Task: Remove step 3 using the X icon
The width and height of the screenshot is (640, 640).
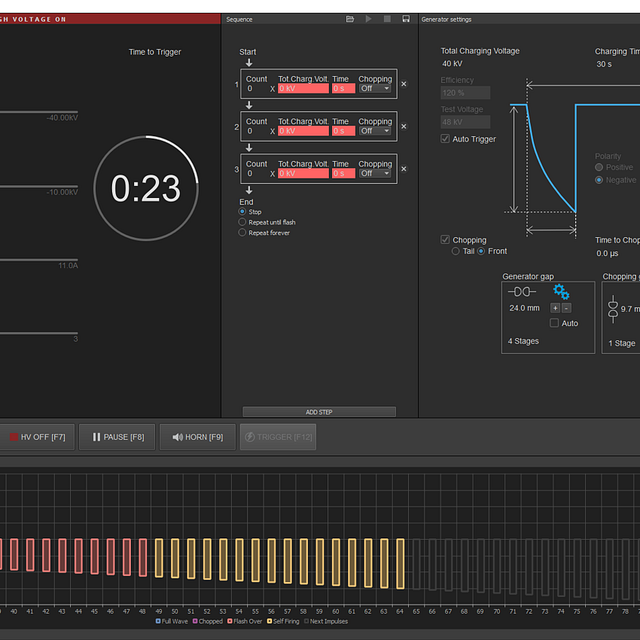Action: (x=404, y=169)
